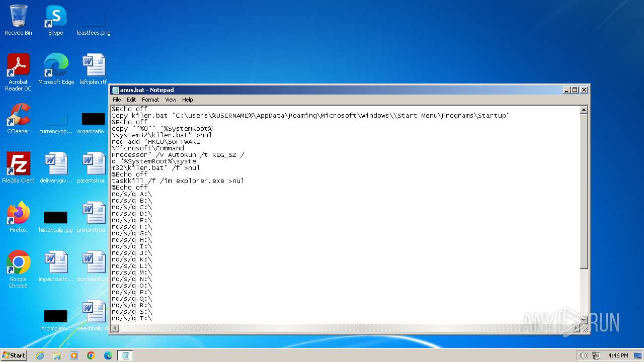Launch Google Chrome desktop shortcut

(18, 269)
